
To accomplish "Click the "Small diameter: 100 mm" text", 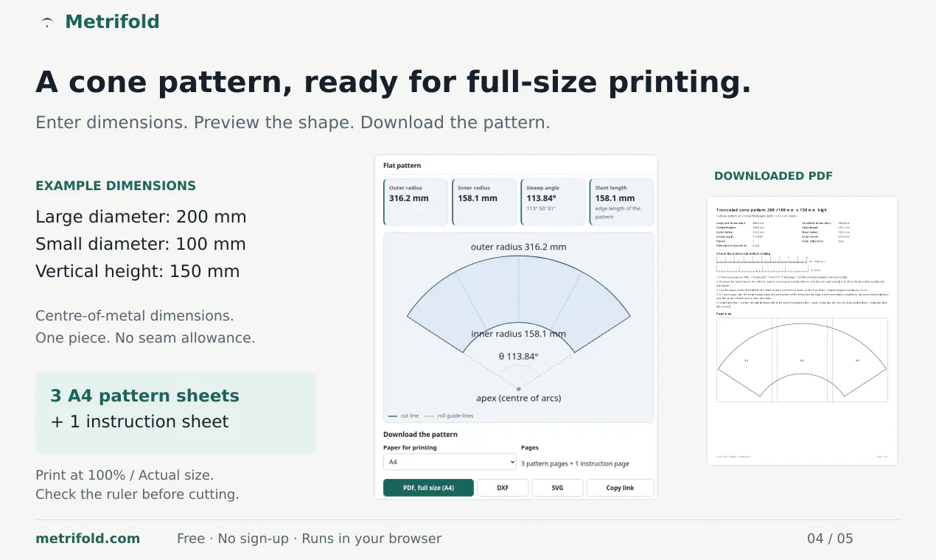I will [x=141, y=244].
